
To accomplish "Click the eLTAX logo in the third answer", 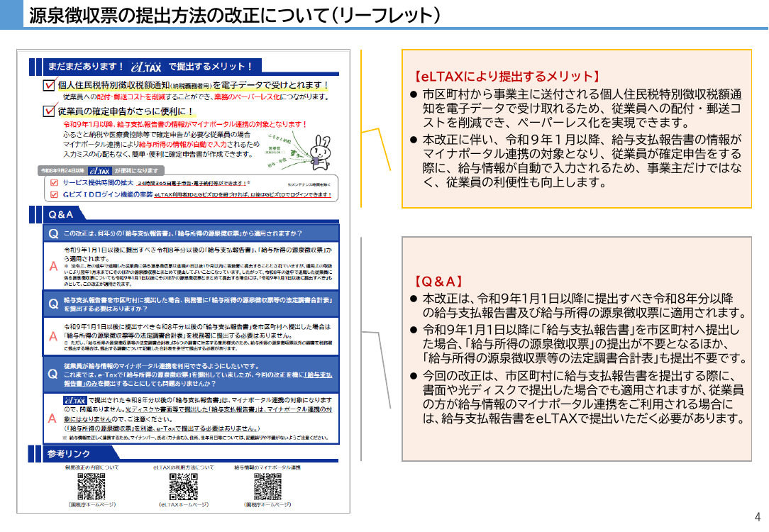I will (x=75, y=401).
